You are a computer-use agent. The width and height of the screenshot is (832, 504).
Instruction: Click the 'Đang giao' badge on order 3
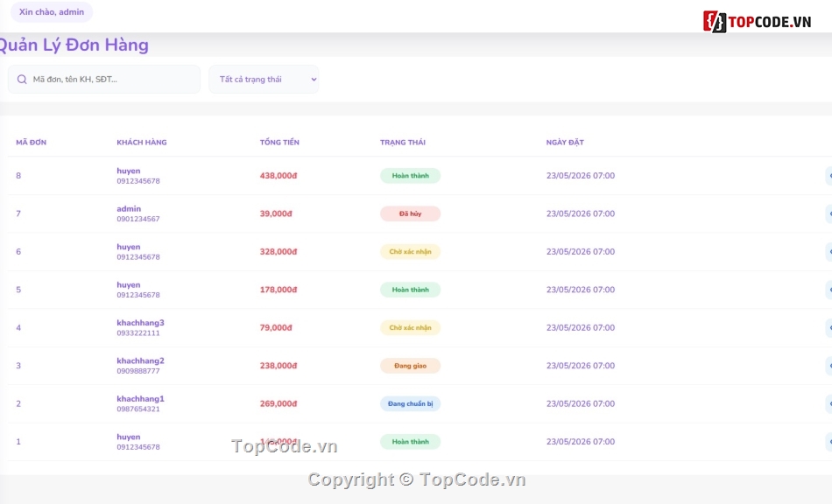(410, 366)
